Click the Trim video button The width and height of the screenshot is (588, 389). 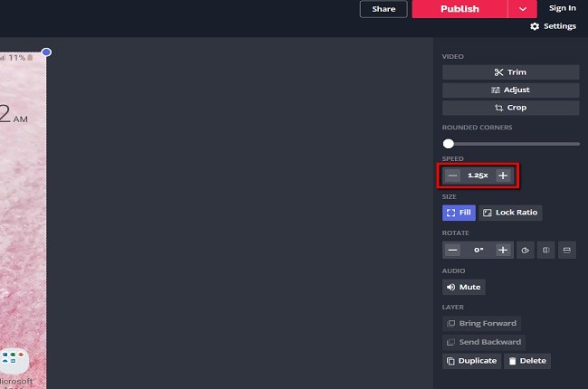point(510,72)
